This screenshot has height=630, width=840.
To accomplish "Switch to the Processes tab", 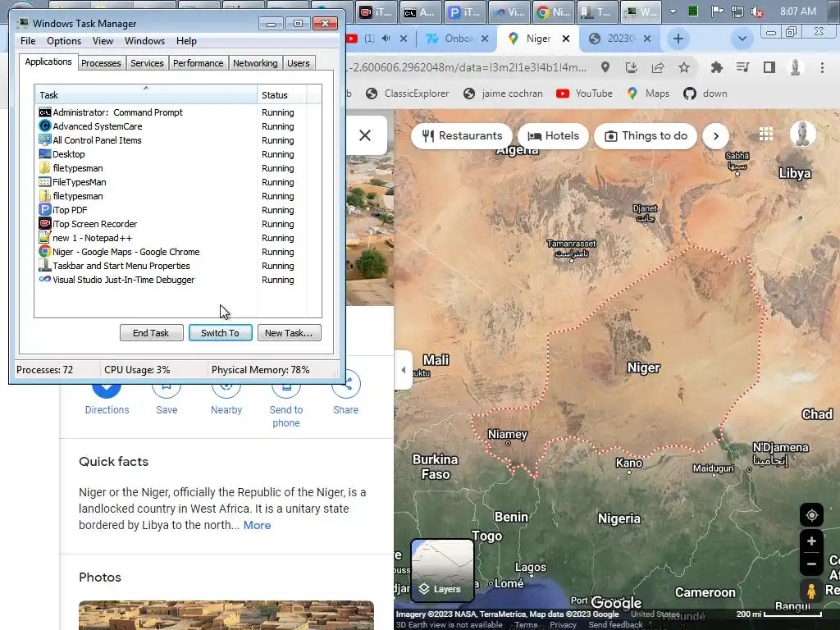I will click(101, 63).
